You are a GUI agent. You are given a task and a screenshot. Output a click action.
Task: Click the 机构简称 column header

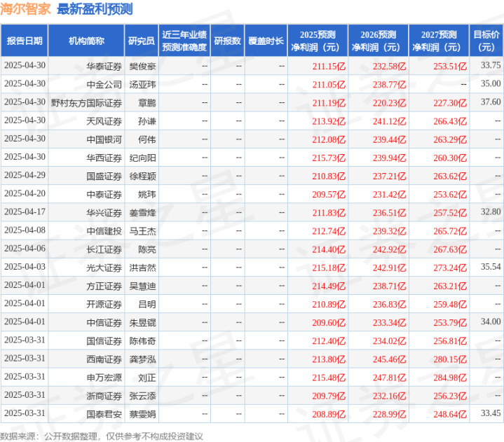click(86, 41)
